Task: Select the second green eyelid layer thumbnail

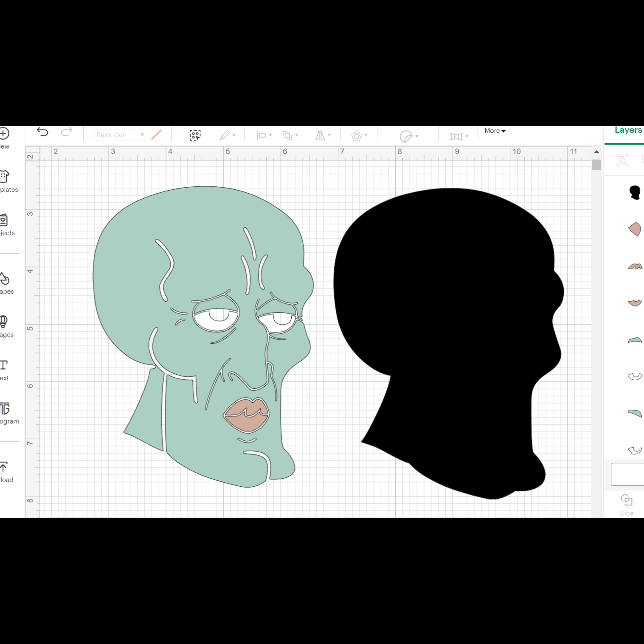Action: pyautogui.click(x=635, y=414)
